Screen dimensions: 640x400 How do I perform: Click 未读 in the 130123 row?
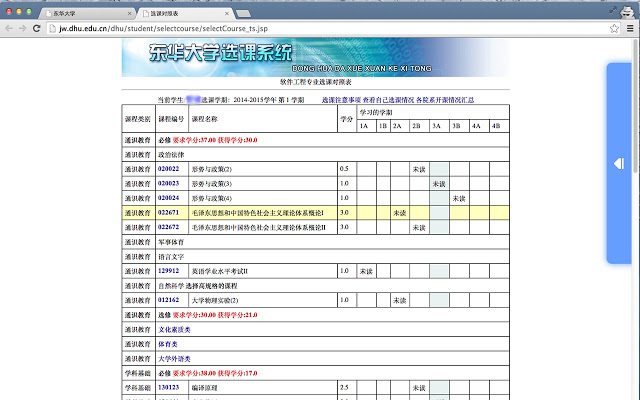419,388
